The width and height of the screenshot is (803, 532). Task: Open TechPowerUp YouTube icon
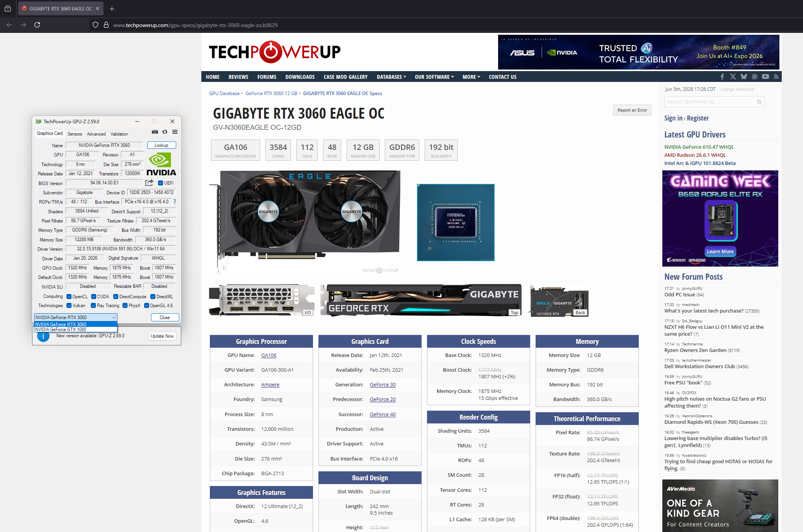click(766, 76)
